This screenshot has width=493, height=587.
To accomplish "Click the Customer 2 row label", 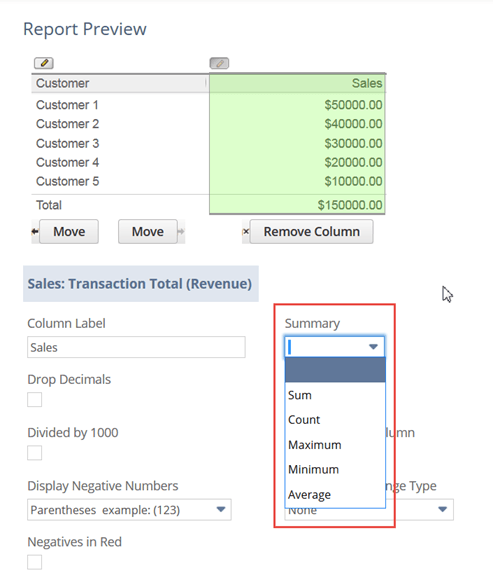I will [x=67, y=124].
